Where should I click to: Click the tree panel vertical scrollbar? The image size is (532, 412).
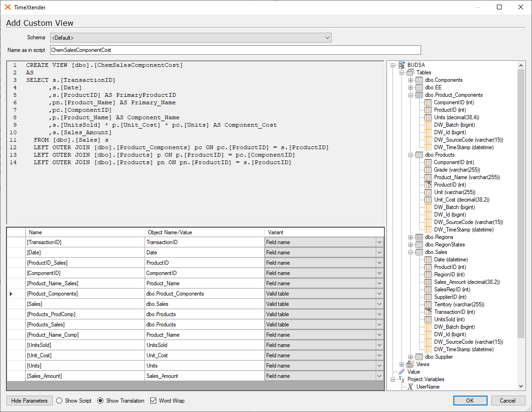(x=521, y=203)
